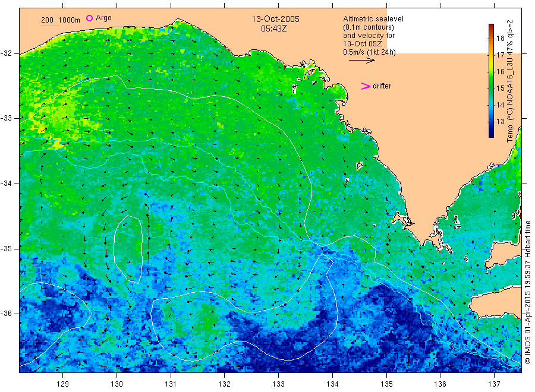This screenshot has height=392, width=535.
Task: Click the 'drifter' legend label
Action: click(x=382, y=86)
